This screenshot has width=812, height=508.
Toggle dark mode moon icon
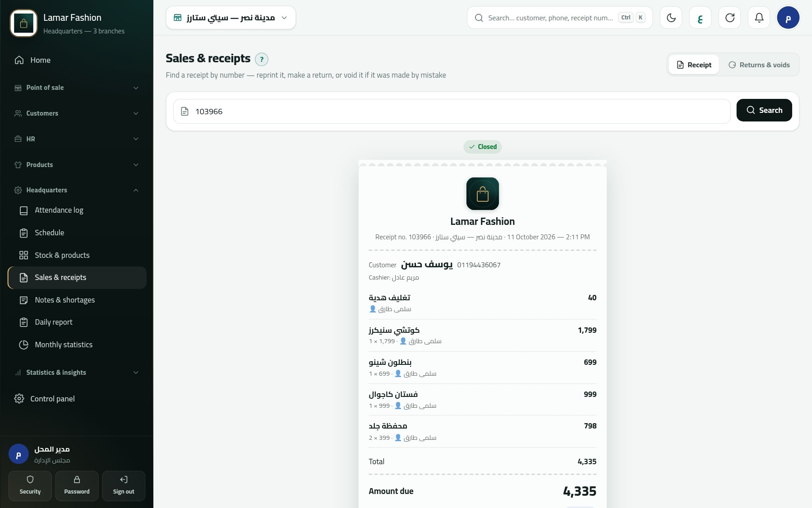coord(671,18)
